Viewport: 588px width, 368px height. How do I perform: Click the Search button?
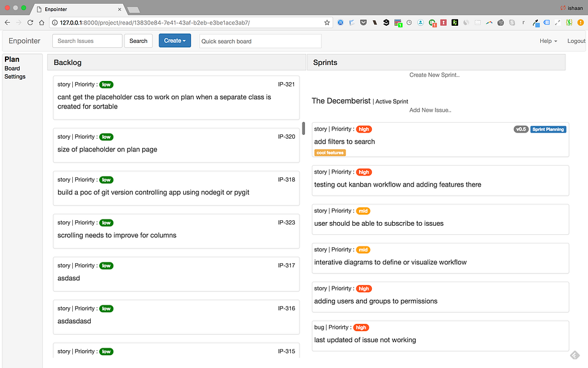138,41
